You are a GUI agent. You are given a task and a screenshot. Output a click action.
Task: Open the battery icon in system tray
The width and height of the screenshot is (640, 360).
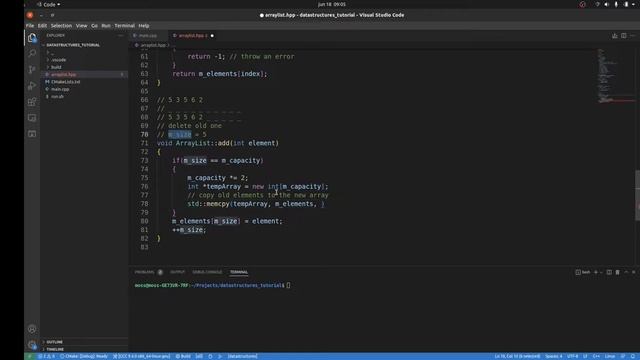[626, 4]
